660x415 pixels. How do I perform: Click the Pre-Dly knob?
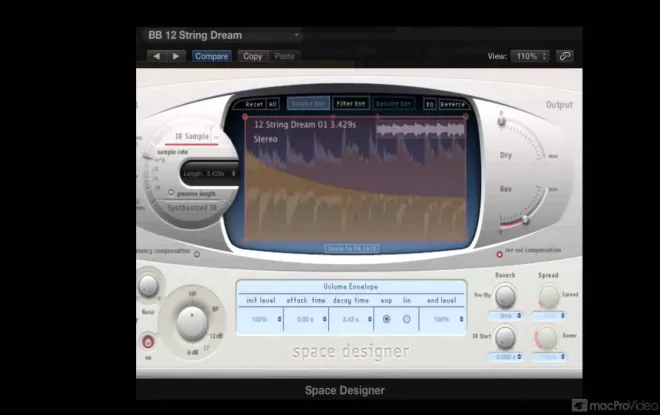click(505, 296)
